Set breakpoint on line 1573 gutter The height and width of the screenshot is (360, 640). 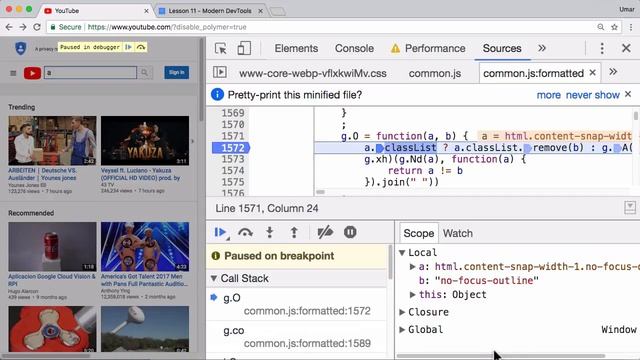click(x=232, y=159)
